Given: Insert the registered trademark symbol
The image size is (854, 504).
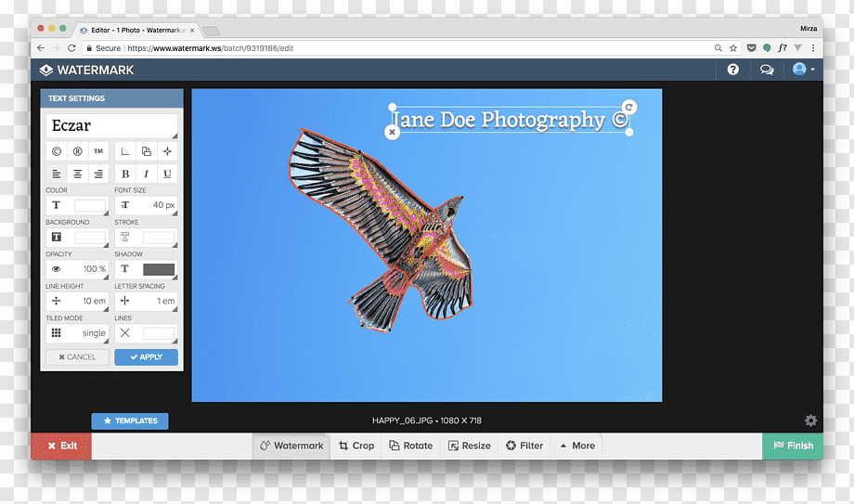Looking at the screenshot, I should pyautogui.click(x=77, y=151).
